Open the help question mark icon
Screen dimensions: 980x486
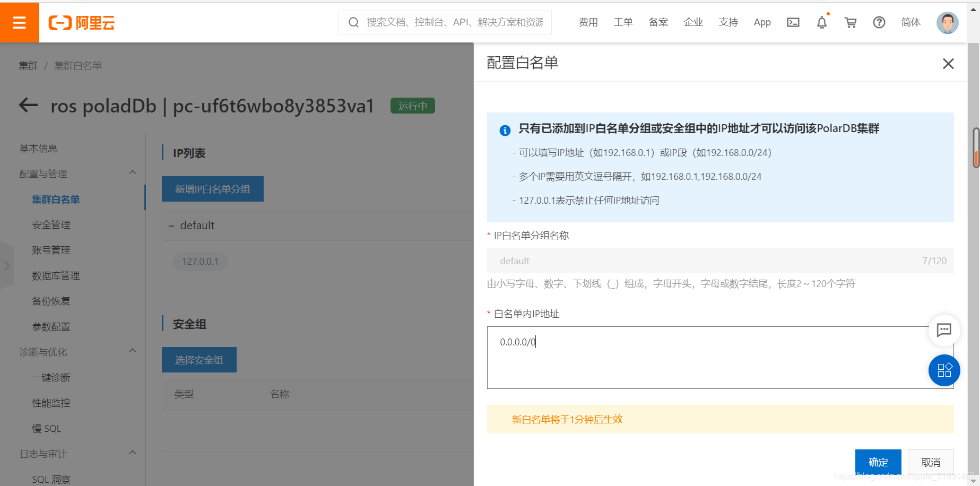point(879,22)
